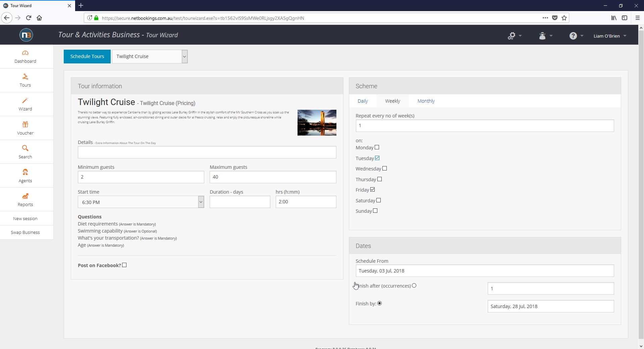
Task: Click the hrs (h:mm) duration field
Action: pos(306,202)
